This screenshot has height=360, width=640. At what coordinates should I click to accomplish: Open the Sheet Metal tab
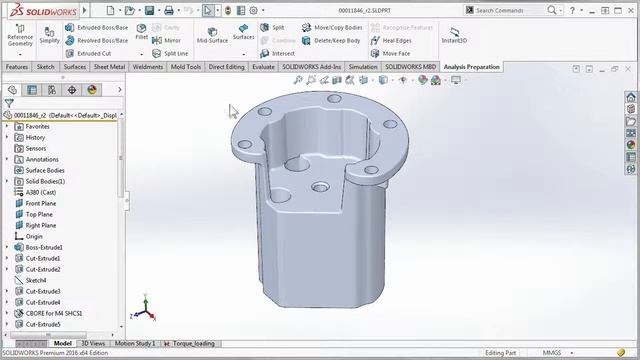point(109,67)
